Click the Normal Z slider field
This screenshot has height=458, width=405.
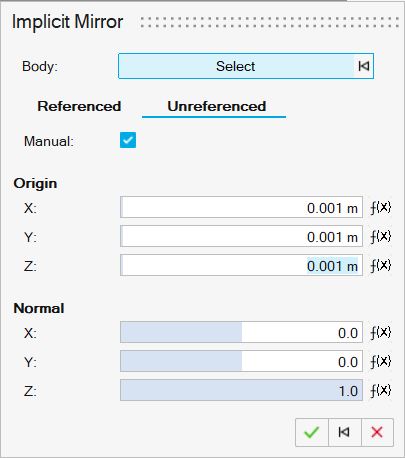click(241, 390)
